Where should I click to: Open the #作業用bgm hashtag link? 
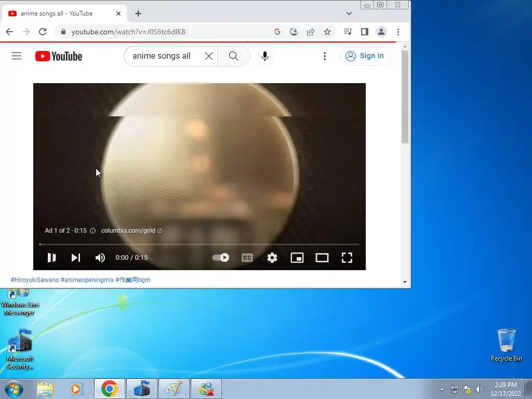coord(133,280)
